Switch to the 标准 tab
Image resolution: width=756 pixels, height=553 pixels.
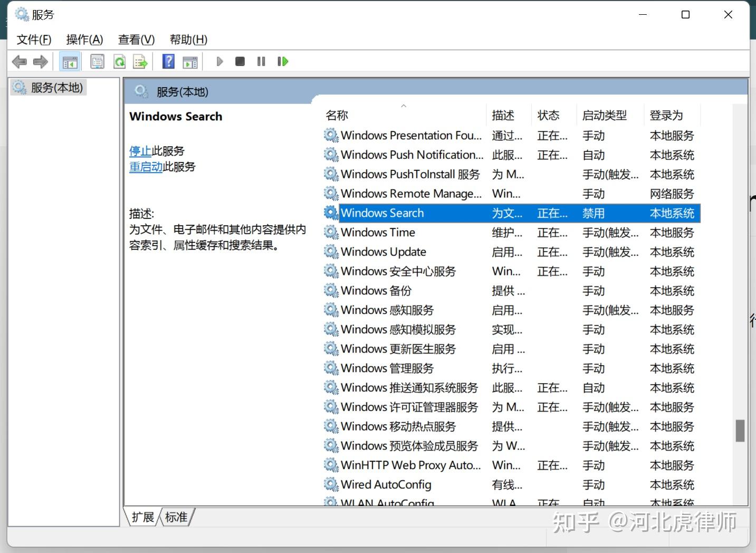176,517
